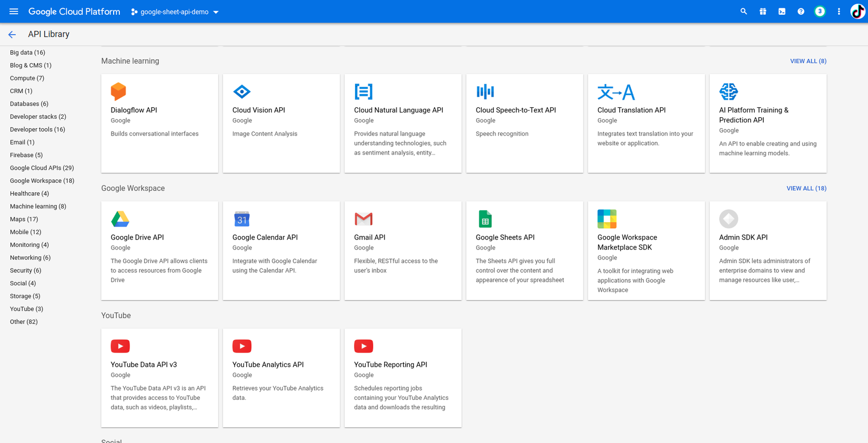Click the Workspace Marketplace SDK icon
Screen dimensions: 868x443
tap(607, 219)
